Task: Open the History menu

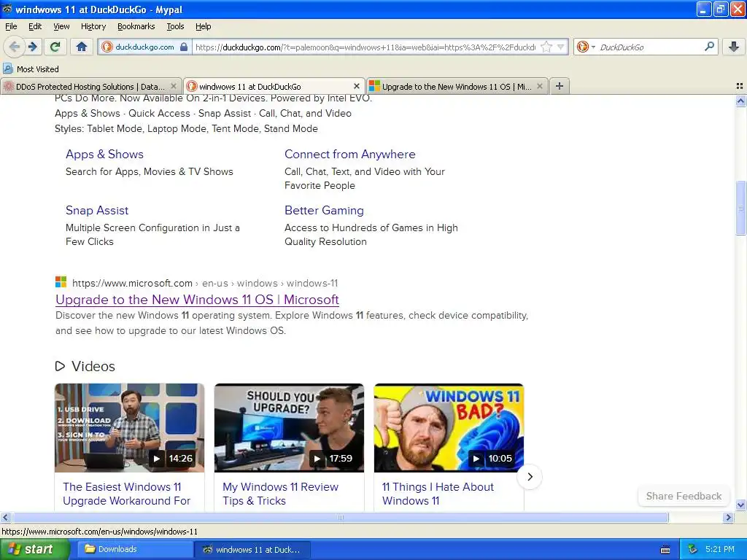Action: [93, 26]
